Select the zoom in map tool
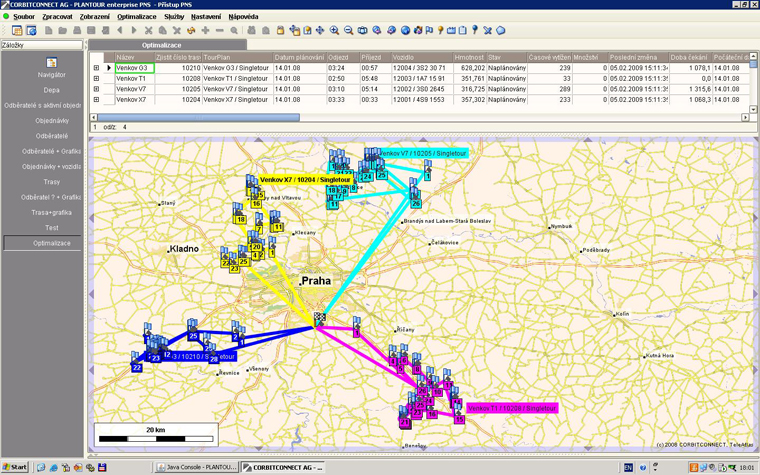Screen dimensions: 760x475 pyautogui.click(x=334, y=31)
